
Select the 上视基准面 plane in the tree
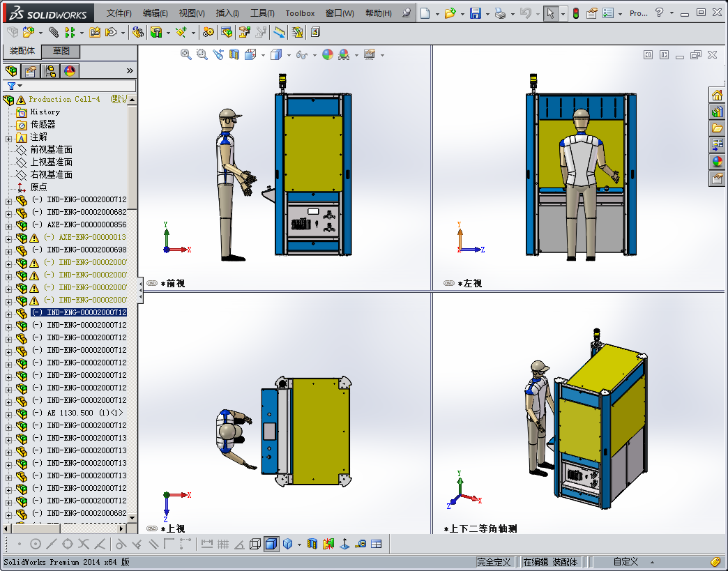click(x=51, y=162)
